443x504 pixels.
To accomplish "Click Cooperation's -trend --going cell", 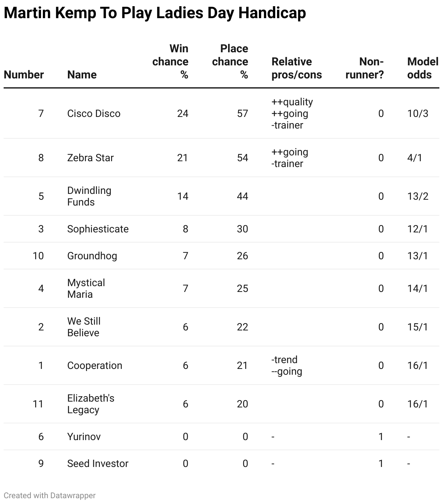I will (x=286, y=365).
